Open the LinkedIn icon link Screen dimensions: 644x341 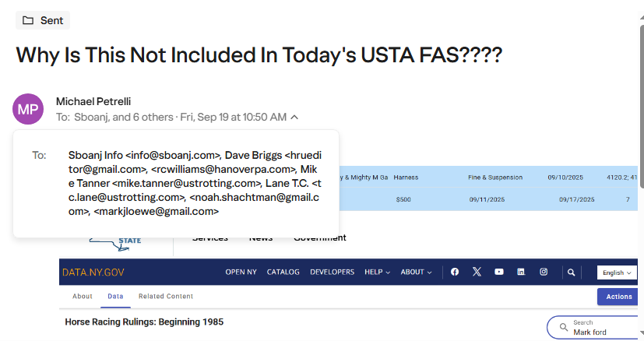coord(521,272)
